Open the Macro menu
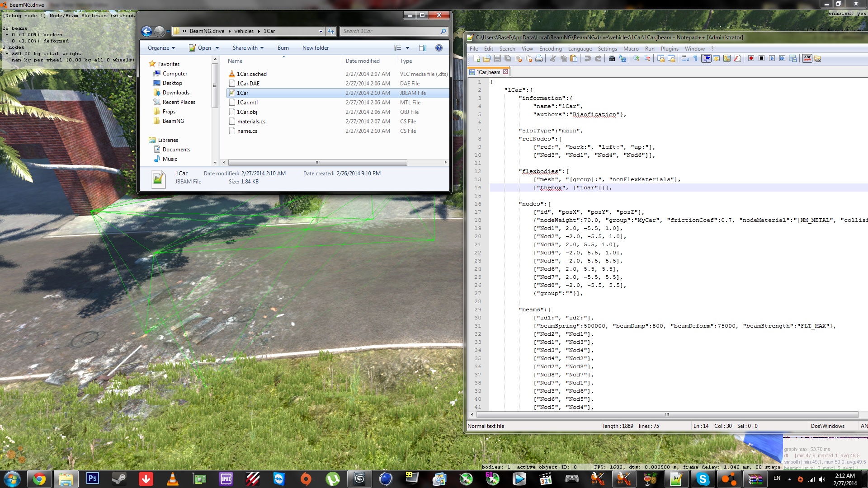 click(631, 49)
